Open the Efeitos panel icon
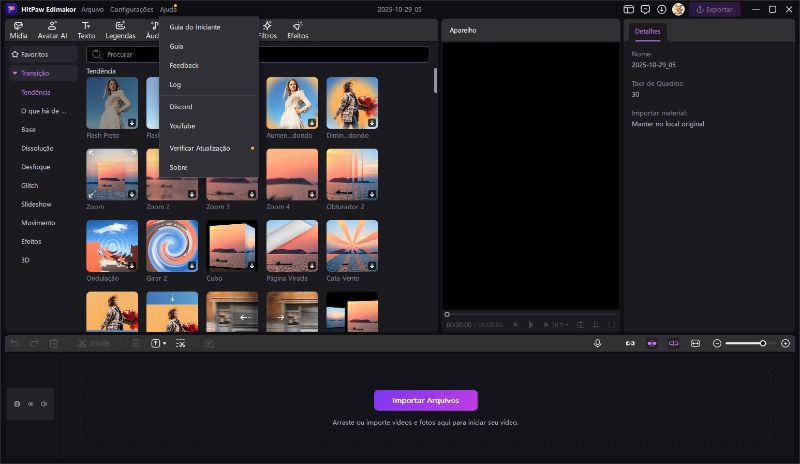Viewport: 800px width, 464px height. pyautogui.click(x=298, y=25)
